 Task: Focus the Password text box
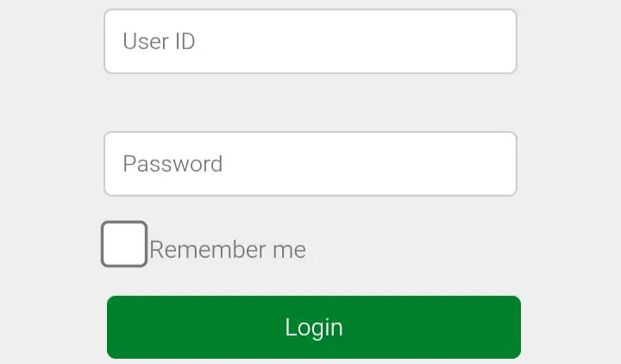(310, 164)
